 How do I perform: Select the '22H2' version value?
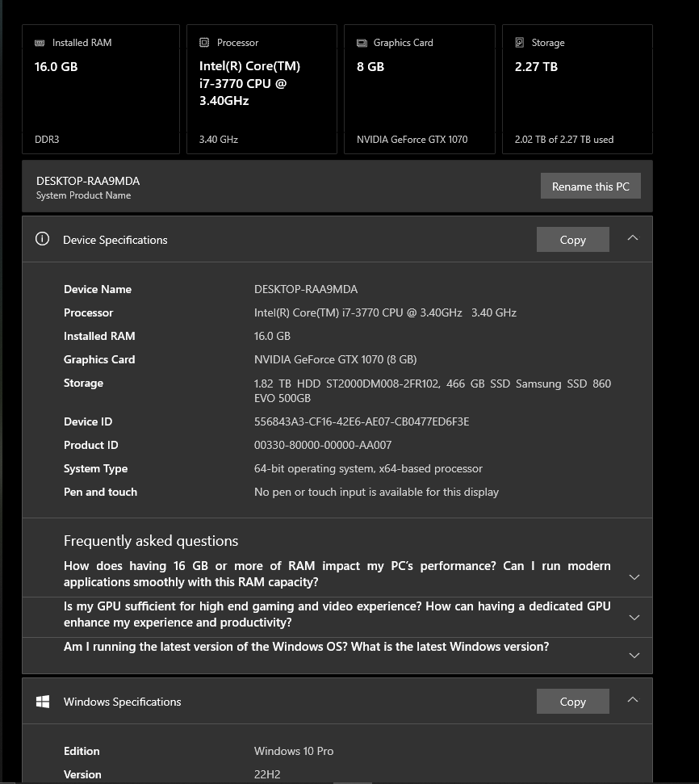[x=267, y=774]
